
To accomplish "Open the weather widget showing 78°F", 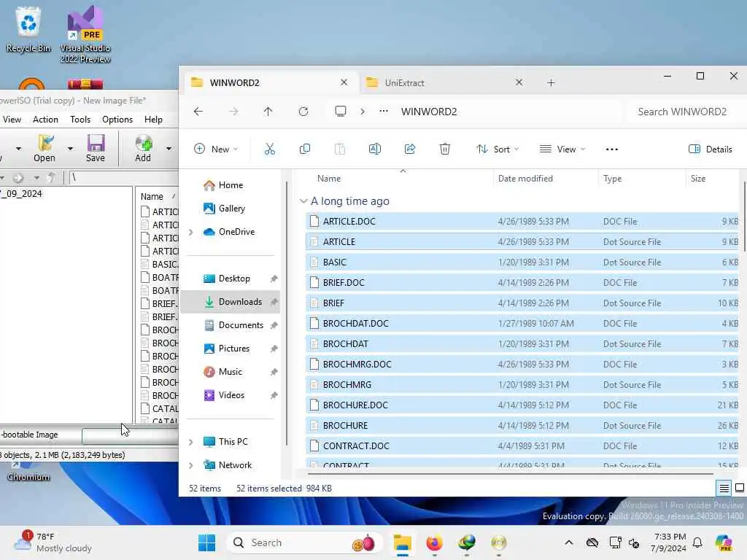I will (53, 542).
